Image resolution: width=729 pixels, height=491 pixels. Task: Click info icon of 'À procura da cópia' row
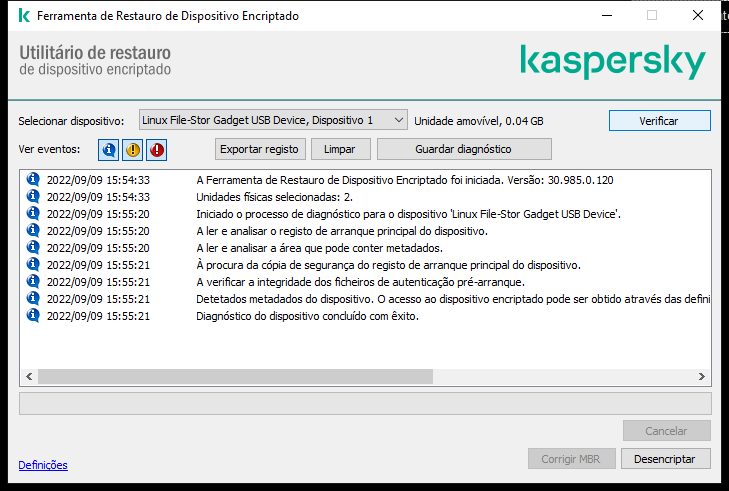33,264
